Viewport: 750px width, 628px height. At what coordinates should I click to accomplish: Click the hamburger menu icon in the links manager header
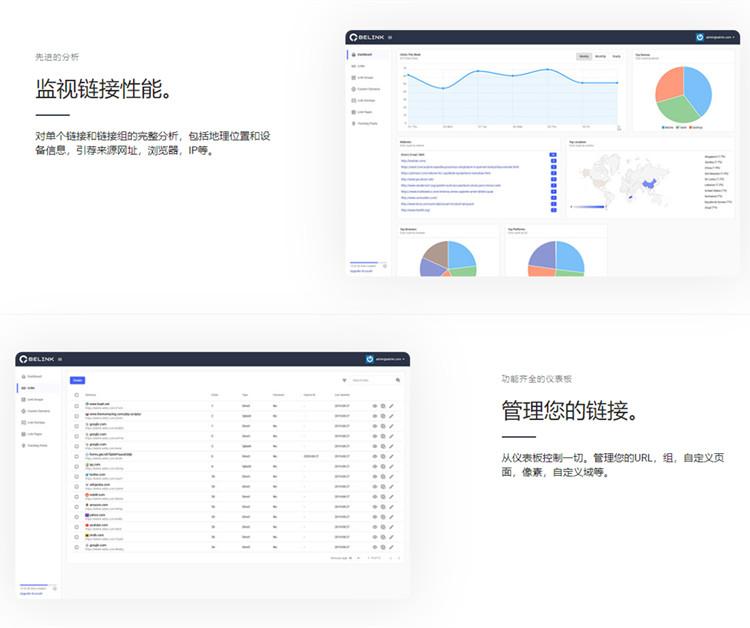59,359
